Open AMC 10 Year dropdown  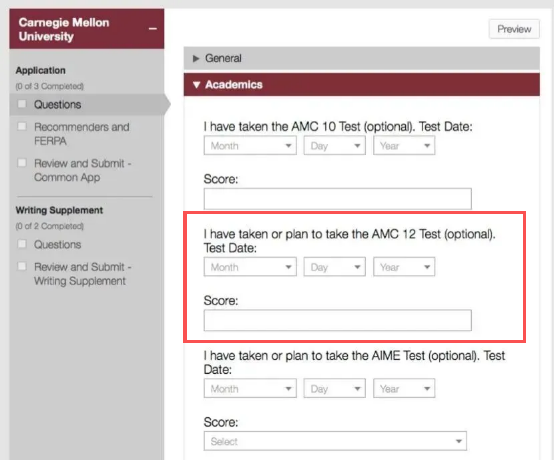point(404,146)
